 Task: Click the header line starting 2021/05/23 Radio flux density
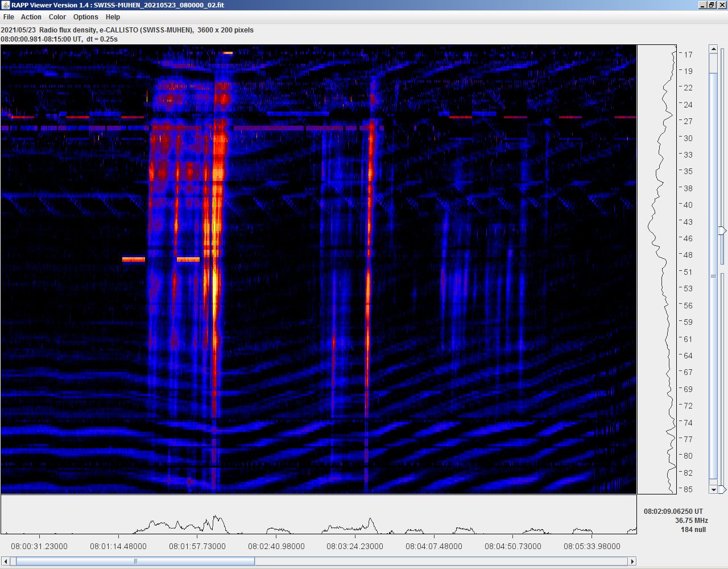(127, 30)
